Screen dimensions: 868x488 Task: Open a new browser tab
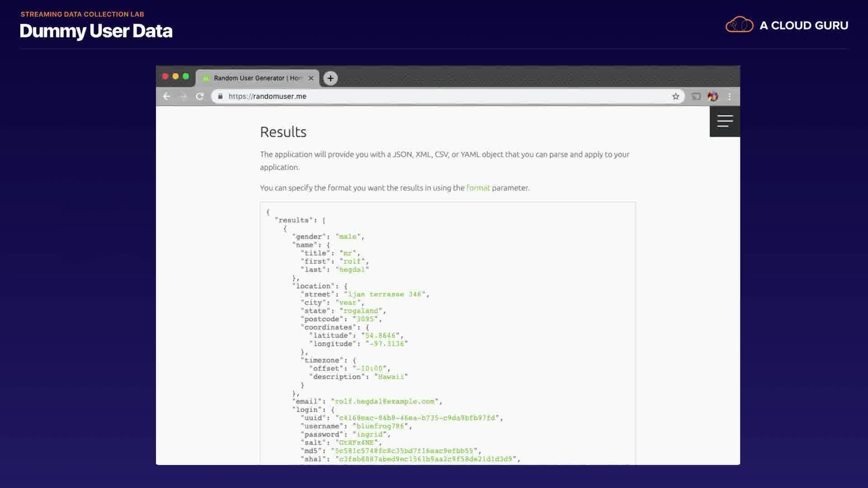pos(330,78)
